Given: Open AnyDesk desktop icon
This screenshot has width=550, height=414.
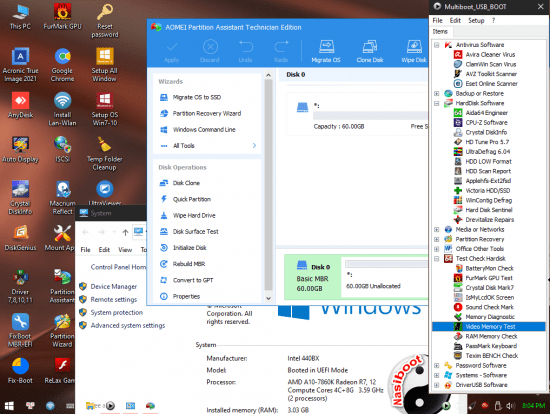Looking at the screenshot, I should (x=20, y=105).
